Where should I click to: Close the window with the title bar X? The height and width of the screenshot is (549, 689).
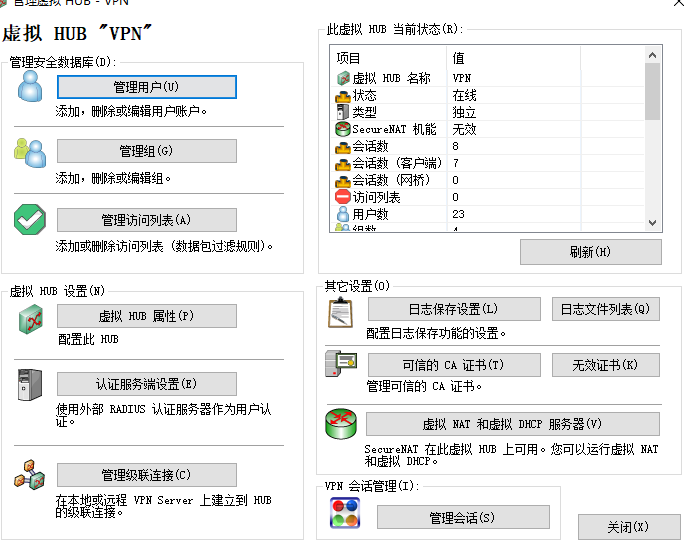pyautogui.click(x=679, y=3)
